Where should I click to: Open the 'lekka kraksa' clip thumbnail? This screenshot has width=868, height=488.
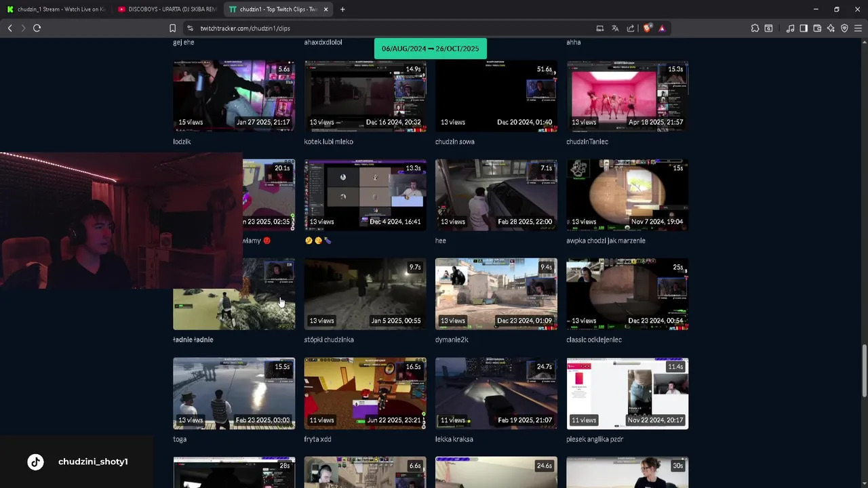(496, 394)
